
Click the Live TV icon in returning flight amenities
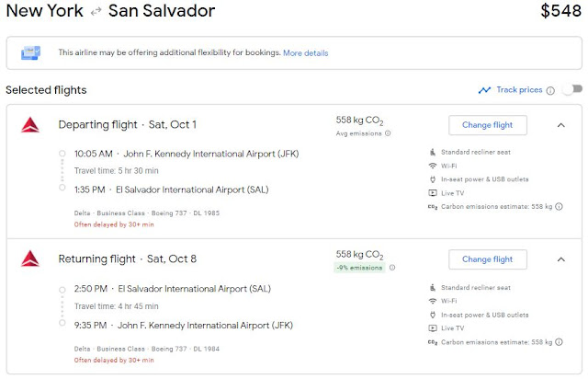coord(433,327)
